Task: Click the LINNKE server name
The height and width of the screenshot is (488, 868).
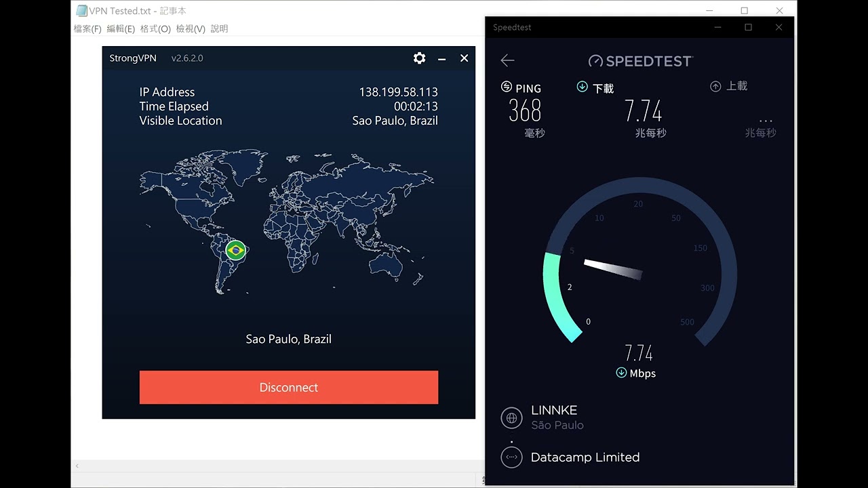Action: pyautogui.click(x=554, y=410)
